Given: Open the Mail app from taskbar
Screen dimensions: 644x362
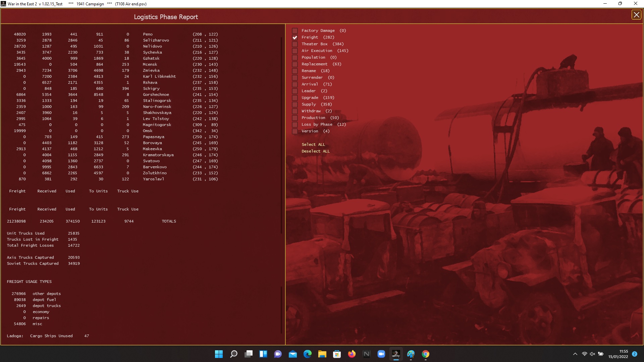Looking at the screenshot, I should 292,354.
